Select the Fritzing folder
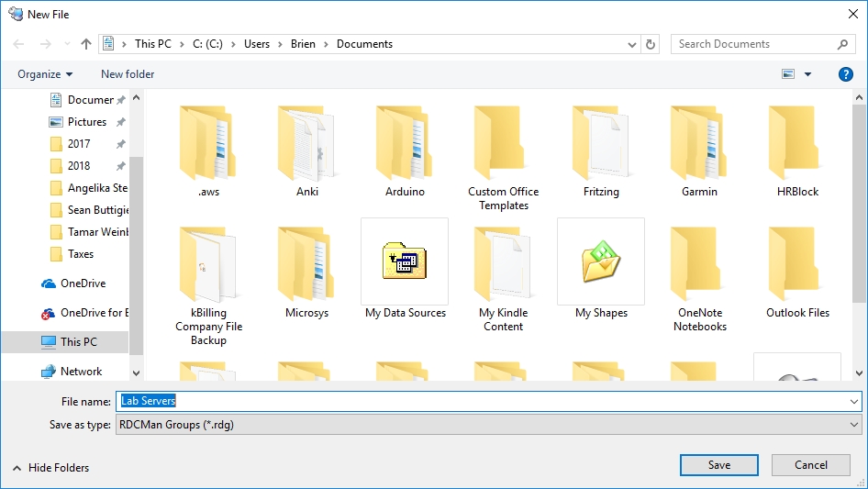 pyautogui.click(x=601, y=142)
